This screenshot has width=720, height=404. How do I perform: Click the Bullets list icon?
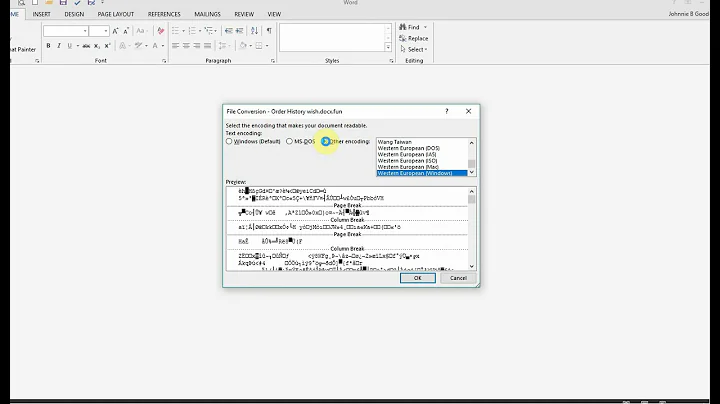[175, 31]
